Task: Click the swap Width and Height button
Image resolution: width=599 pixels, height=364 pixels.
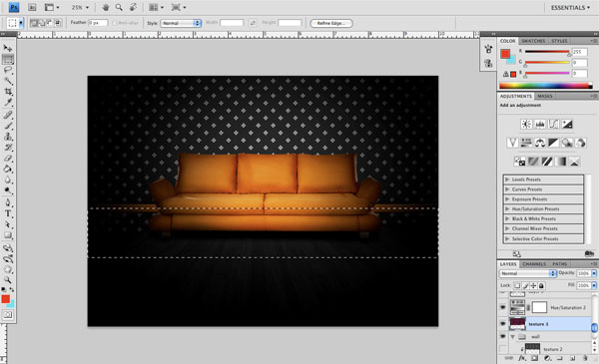Action: (x=253, y=23)
